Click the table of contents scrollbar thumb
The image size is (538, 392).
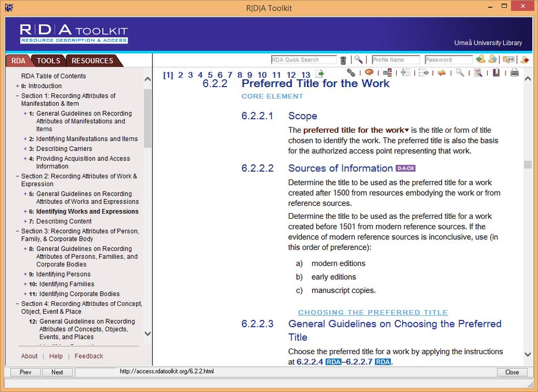coord(148,118)
